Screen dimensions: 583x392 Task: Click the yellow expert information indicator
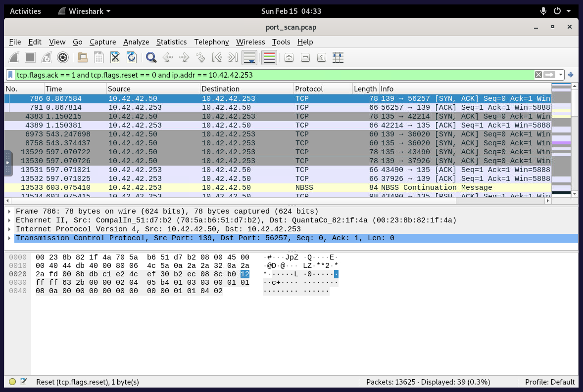click(x=12, y=382)
